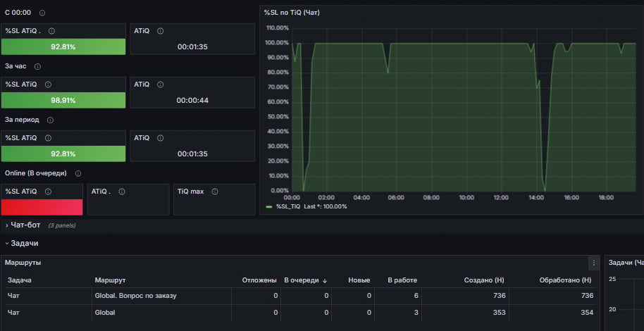Click info icon of %SL ATiQ panel under За период
This screenshot has height=331, width=644.
(48, 138)
